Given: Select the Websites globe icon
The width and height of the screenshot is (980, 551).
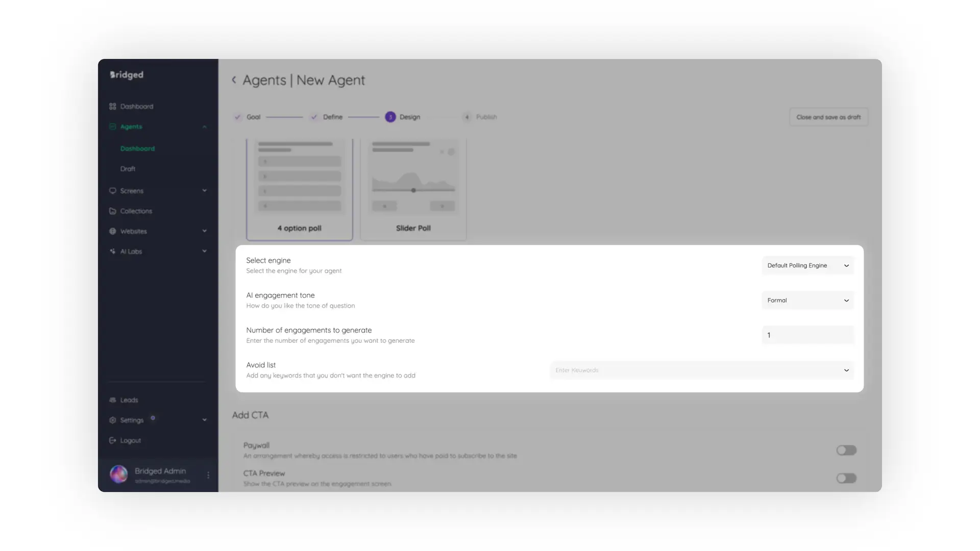Looking at the screenshot, I should (x=113, y=231).
